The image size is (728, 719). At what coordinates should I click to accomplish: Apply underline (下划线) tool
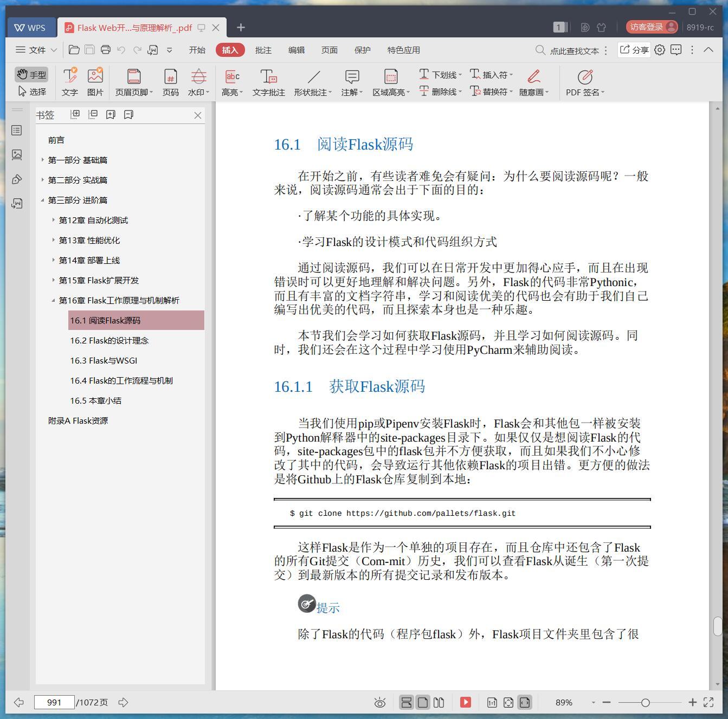(x=440, y=74)
